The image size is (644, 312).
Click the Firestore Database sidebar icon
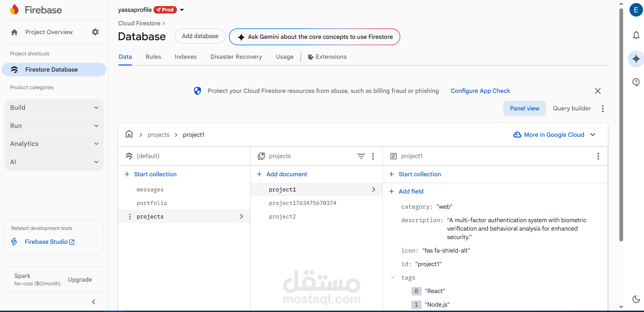(14, 70)
